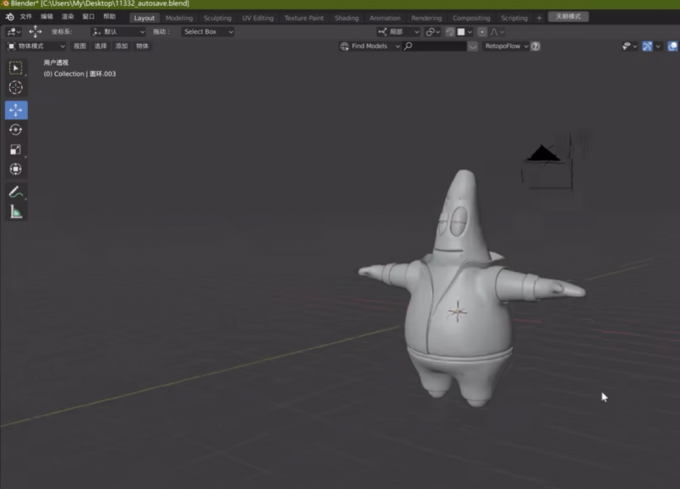The image size is (680, 489).
Task: Click the move arrows icon in tool header
Action: [x=35, y=32]
